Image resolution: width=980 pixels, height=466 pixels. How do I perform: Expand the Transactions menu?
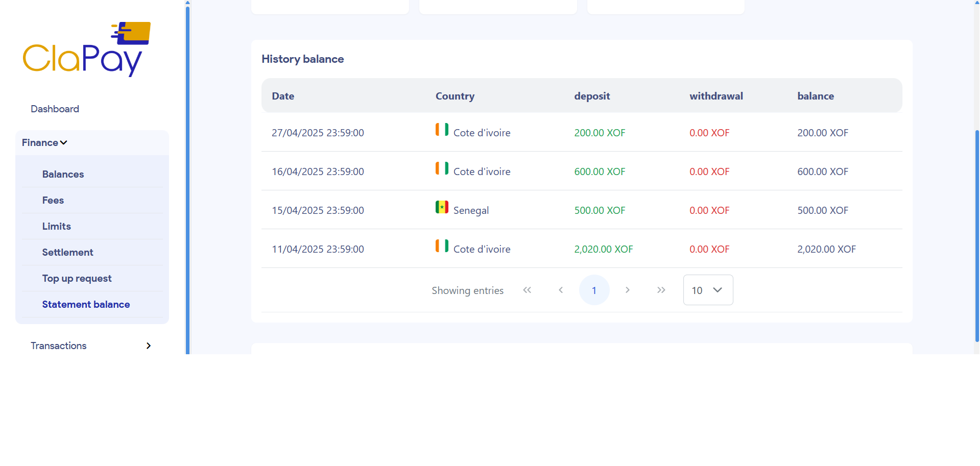(x=91, y=346)
